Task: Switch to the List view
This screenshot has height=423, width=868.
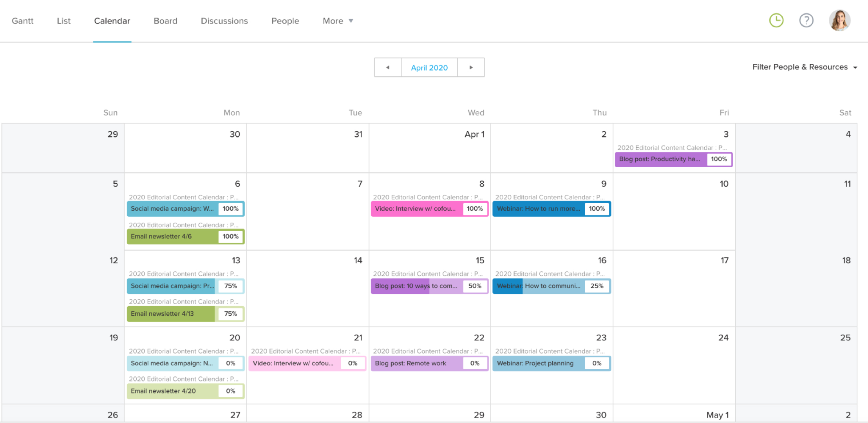Action: point(63,21)
